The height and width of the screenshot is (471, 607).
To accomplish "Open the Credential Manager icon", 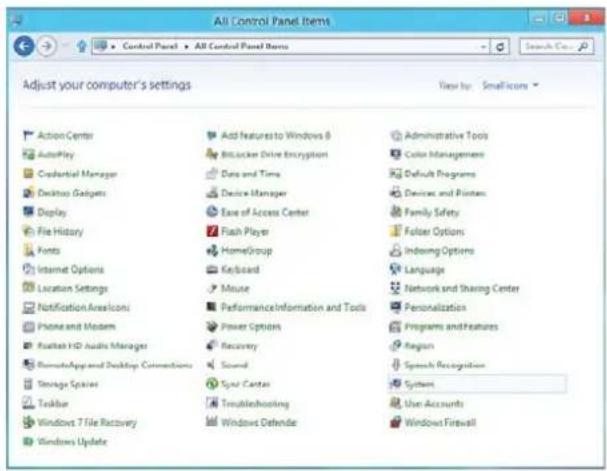I will pyautogui.click(x=28, y=173).
